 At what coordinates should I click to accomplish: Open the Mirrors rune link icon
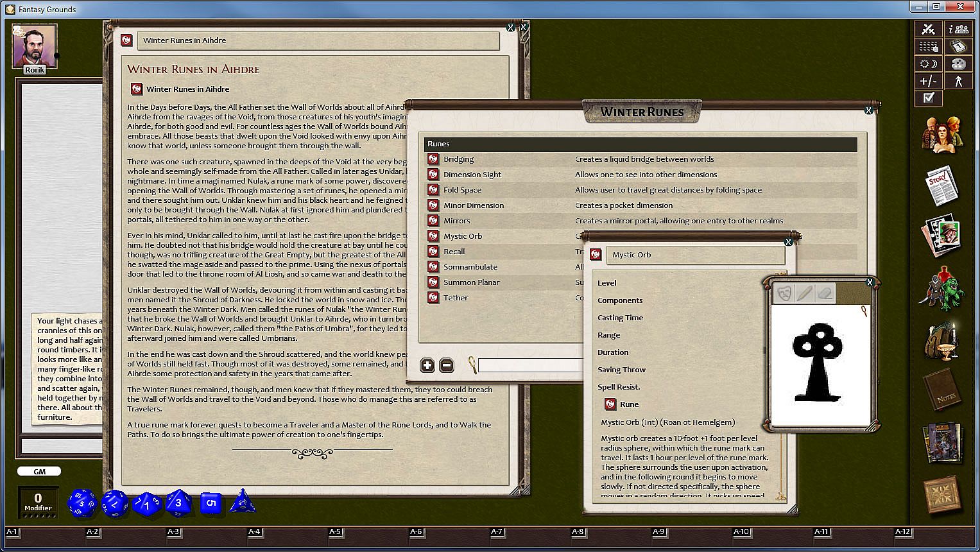[433, 221]
